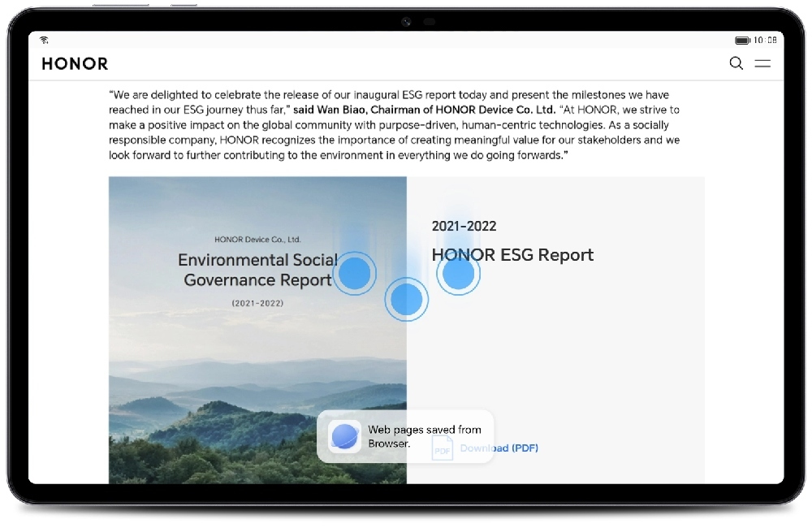Click the HONOR logo in header
This screenshot has height=528, width=812.
pyautogui.click(x=75, y=63)
